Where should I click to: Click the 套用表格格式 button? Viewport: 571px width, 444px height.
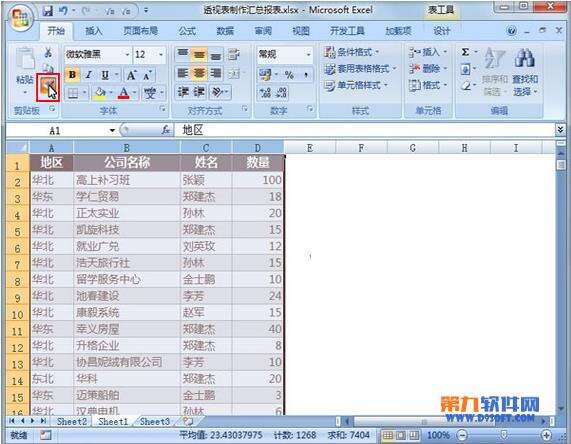[360, 68]
